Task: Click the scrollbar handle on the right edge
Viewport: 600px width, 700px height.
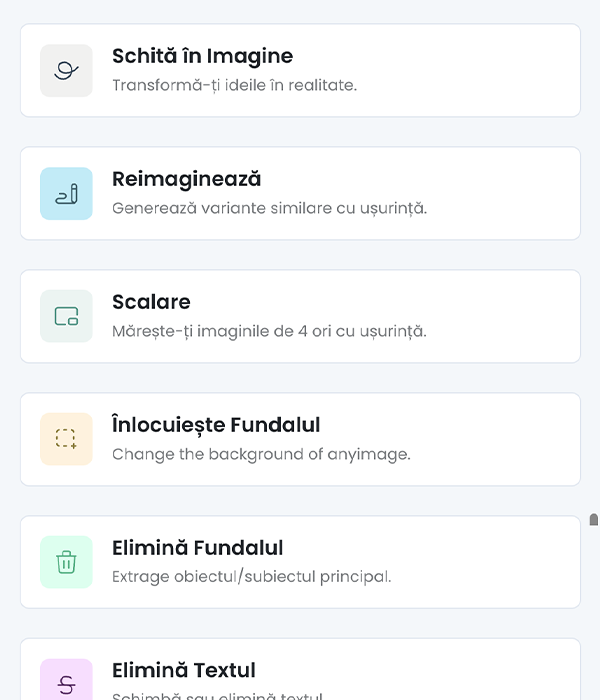Action: (x=594, y=520)
